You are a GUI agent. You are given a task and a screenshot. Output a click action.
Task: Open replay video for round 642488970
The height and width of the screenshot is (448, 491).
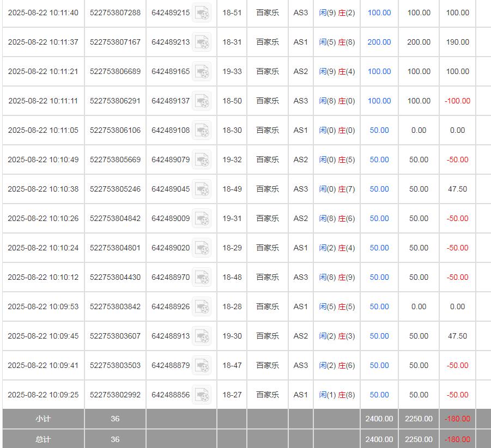[x=202, y=277]
